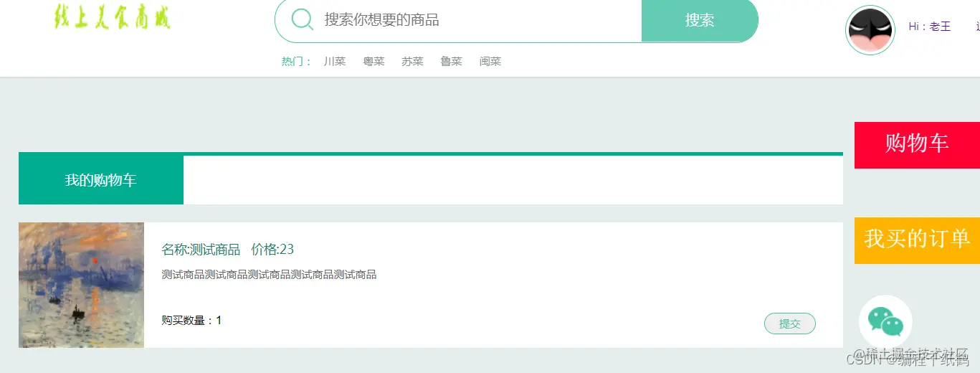Click the 提交 button for 测试商品
The height and width of the screenshot is (373, 980).
[x=790, y=324]
